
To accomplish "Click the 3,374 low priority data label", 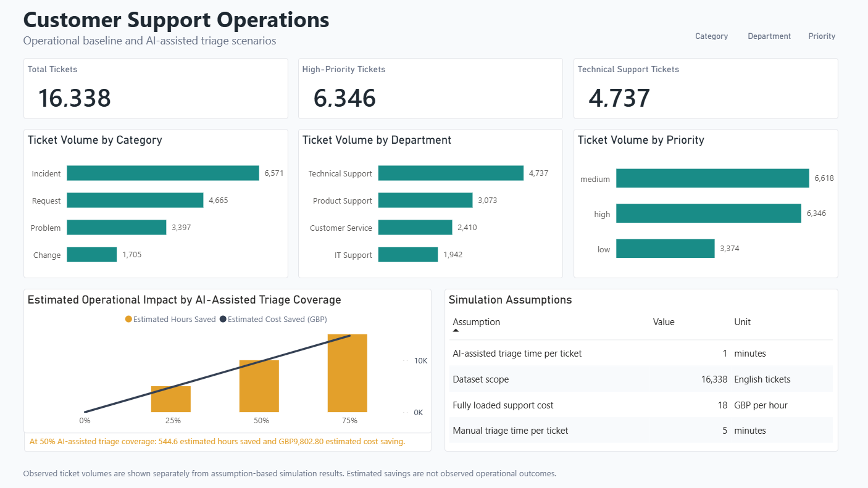I will pos(730,249).
